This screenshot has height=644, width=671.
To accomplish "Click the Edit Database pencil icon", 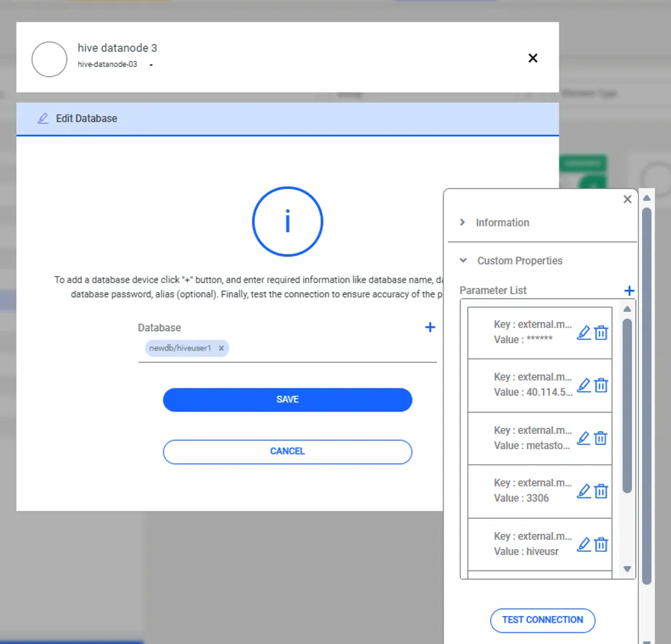I will (x=42, y=119).
